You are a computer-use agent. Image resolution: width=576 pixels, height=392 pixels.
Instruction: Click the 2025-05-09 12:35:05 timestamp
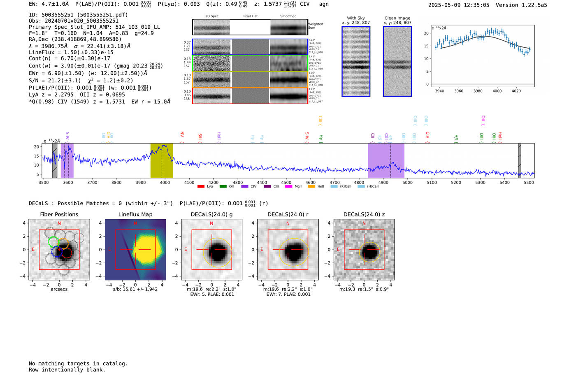(459, 5)
